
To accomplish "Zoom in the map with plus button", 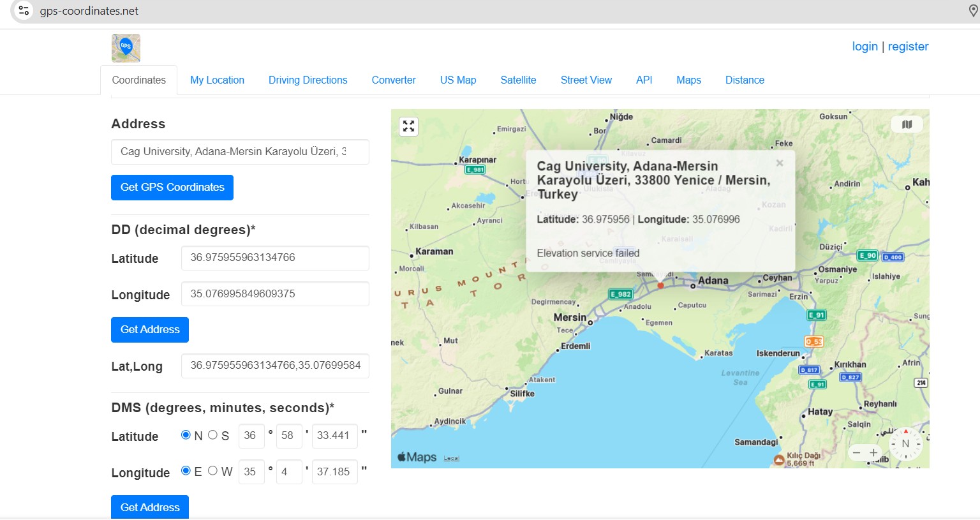I will click(873, 452).
